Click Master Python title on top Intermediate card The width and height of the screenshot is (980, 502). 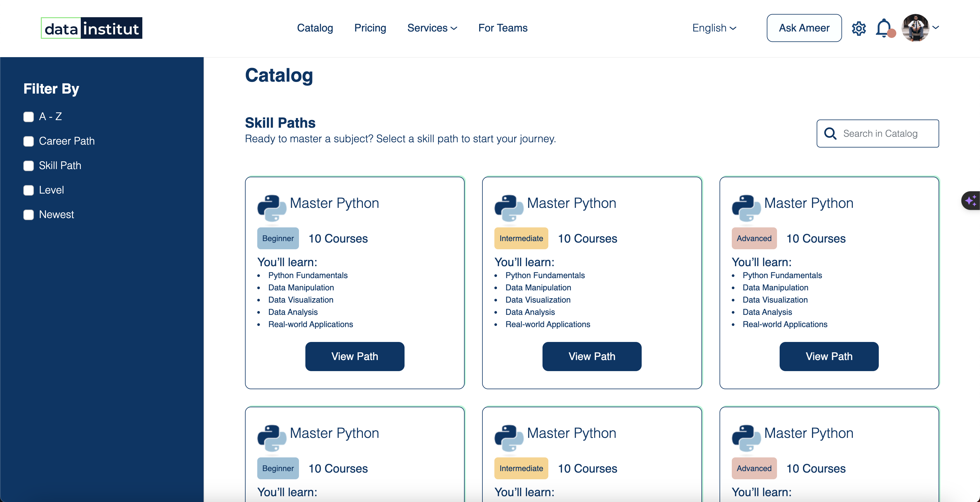[571, 203]
